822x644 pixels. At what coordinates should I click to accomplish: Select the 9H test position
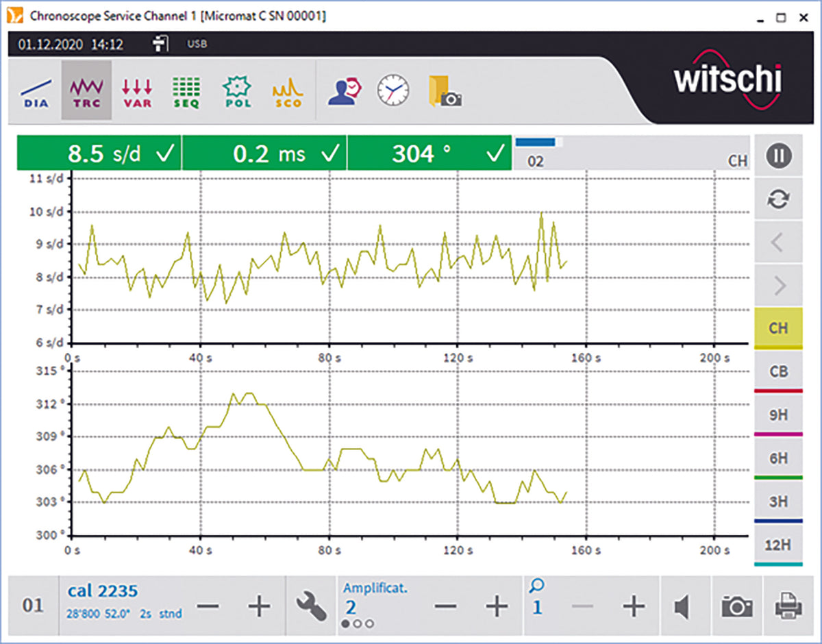[778, 414]
